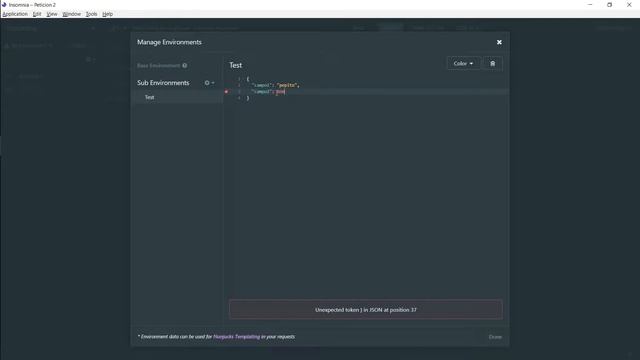The image size is (640, 360).
Task: Select Base Environment in the sidebar
Action: tap(158, 65)
